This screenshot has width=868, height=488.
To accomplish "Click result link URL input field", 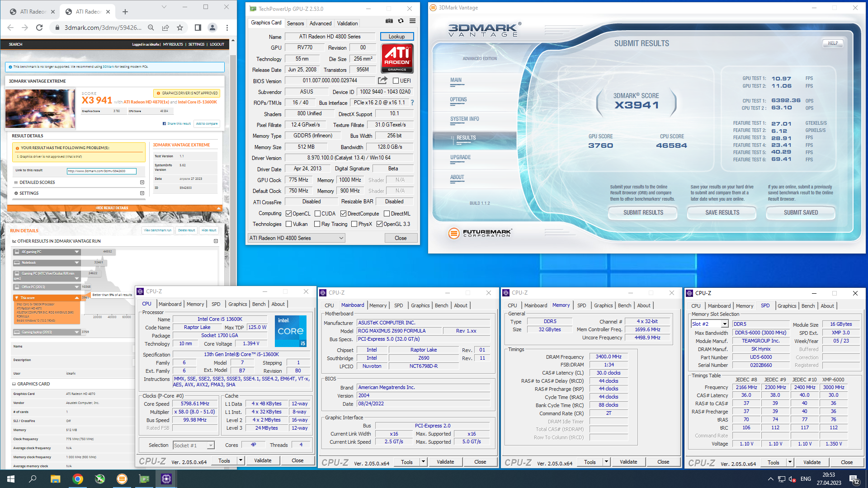I will [x=101, y=171].
